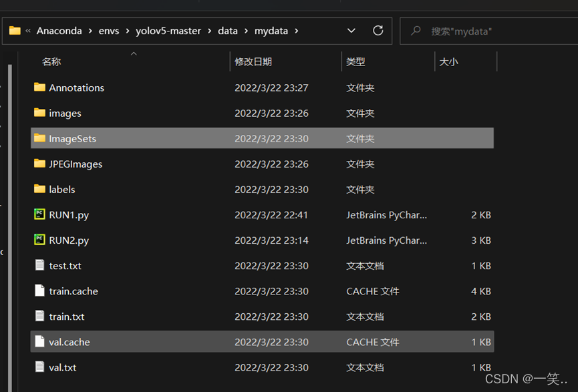Click the 4 KB size of train.cache
Screen dimensions: 578x392
click(x=481, y=291)
